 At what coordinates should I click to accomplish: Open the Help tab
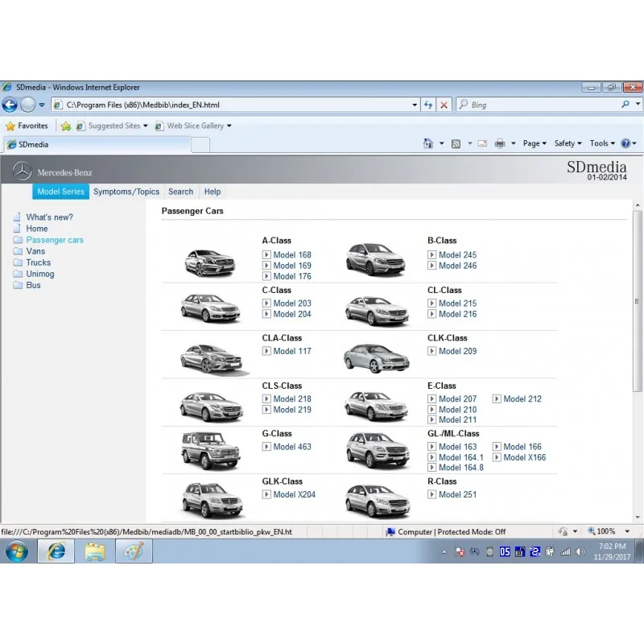[213, 192]
